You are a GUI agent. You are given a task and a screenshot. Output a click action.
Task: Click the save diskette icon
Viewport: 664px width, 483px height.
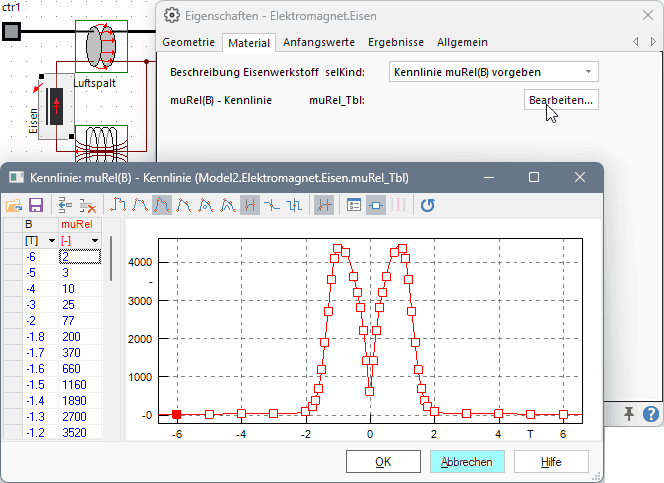35,204
